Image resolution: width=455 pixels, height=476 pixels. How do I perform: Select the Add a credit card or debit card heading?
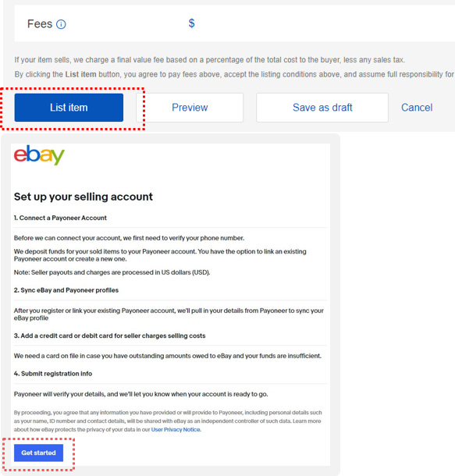click(109, 336)
